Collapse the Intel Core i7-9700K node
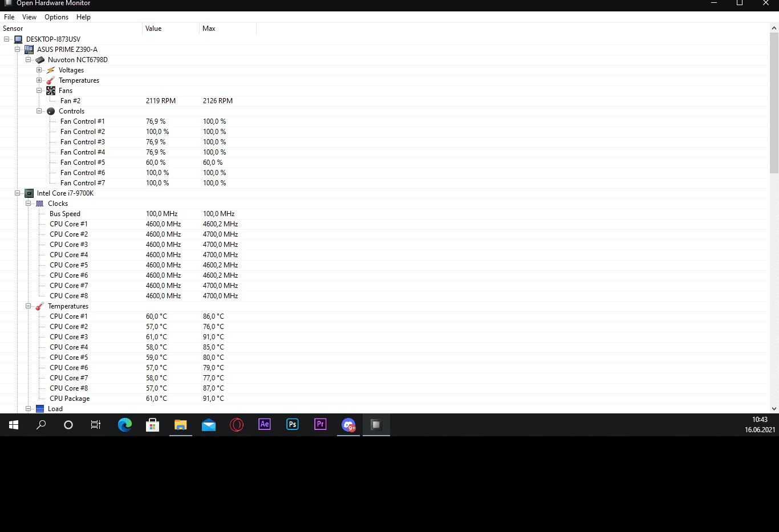 (x=18, y=193)
